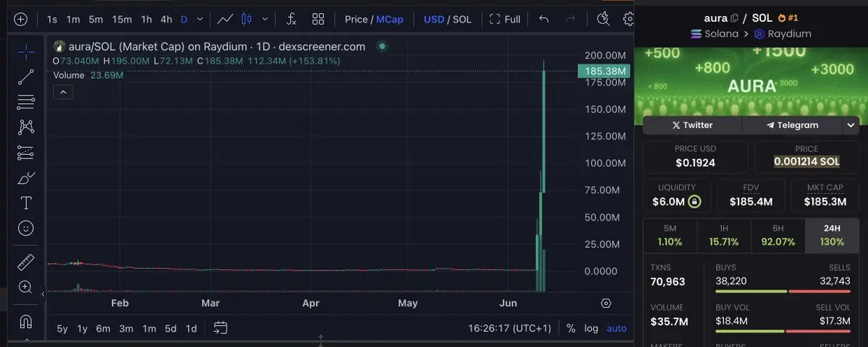868x347 pixels.
Task: Select the zoom in tool
Action: tap(26, 287)
